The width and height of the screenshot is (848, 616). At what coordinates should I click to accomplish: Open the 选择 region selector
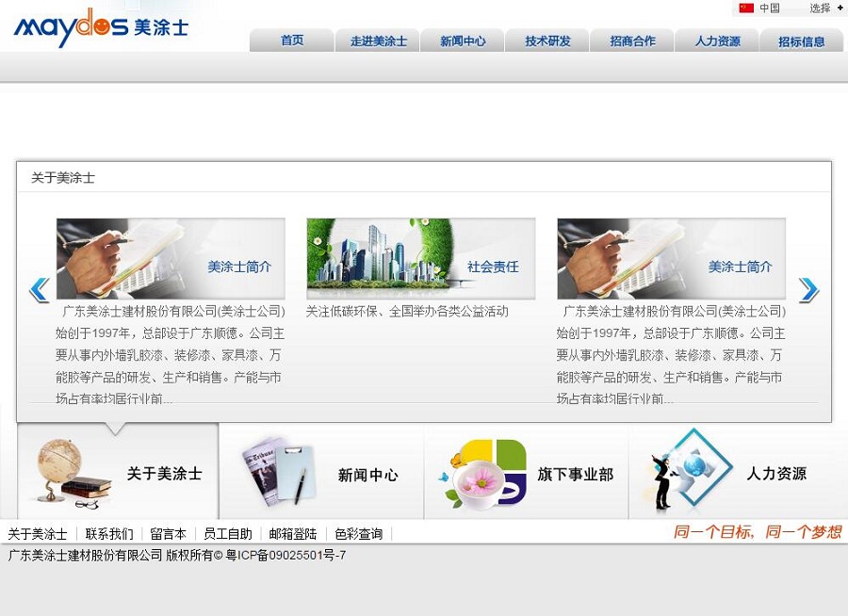825,8
